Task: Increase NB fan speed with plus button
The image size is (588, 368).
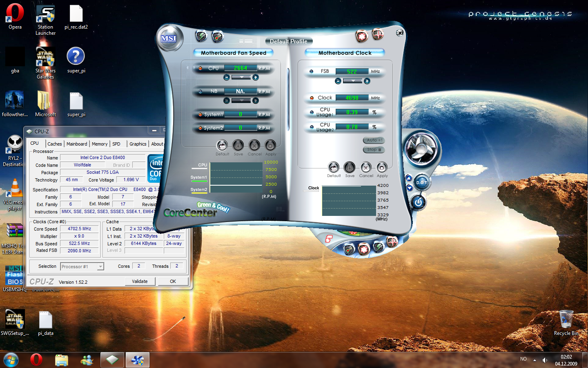Action: click(x=255, y=101)
